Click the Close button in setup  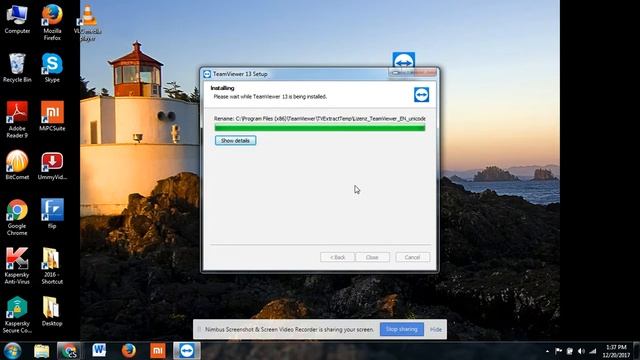coord(372,257)
